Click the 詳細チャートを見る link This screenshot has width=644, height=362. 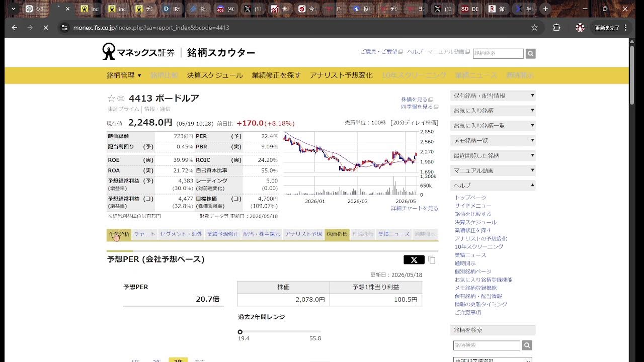click(x=415, y=208)
